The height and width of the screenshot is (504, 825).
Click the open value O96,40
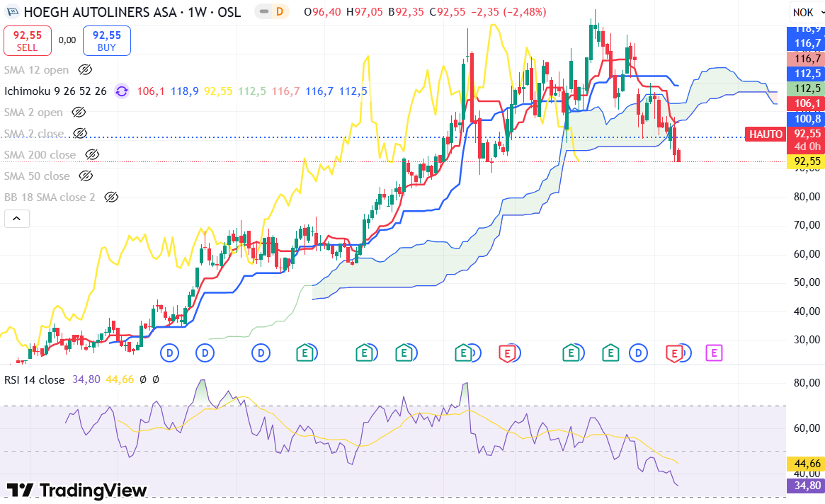point(322,12)
